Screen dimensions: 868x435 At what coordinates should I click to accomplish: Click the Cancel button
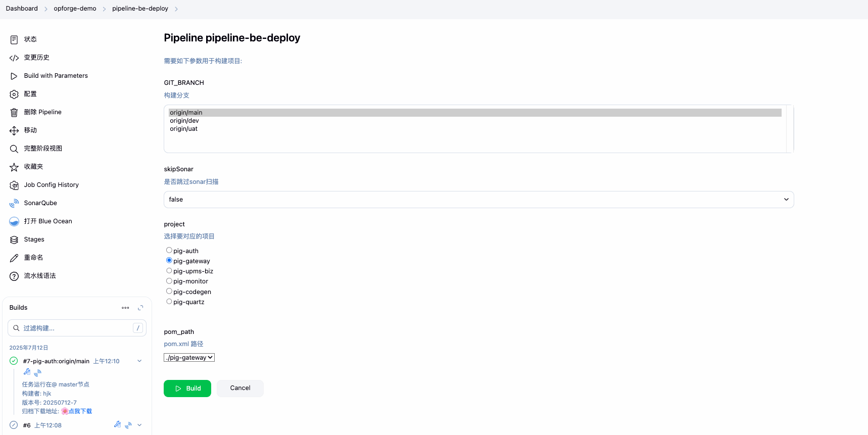point(240,388)
